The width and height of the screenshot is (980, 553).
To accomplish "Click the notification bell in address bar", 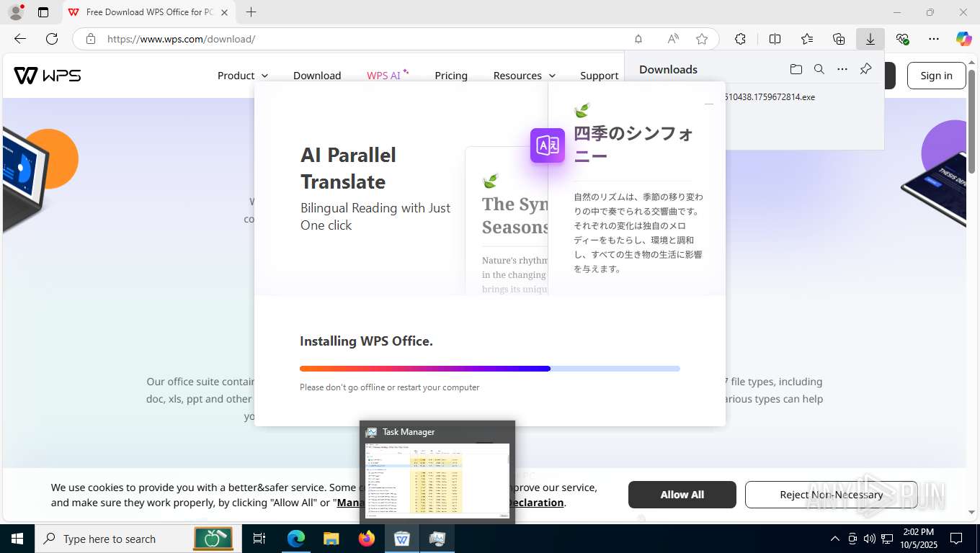I will coord(638,39).
